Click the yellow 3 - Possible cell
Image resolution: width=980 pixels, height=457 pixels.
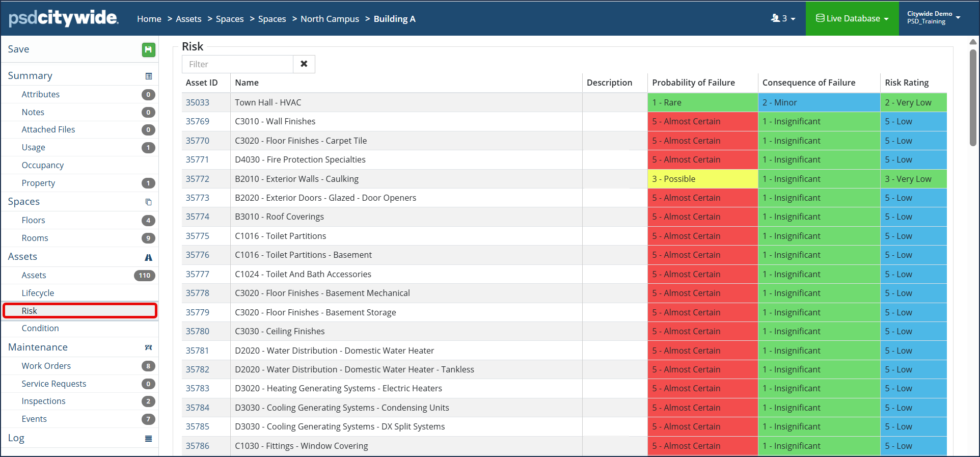point(702,179)
